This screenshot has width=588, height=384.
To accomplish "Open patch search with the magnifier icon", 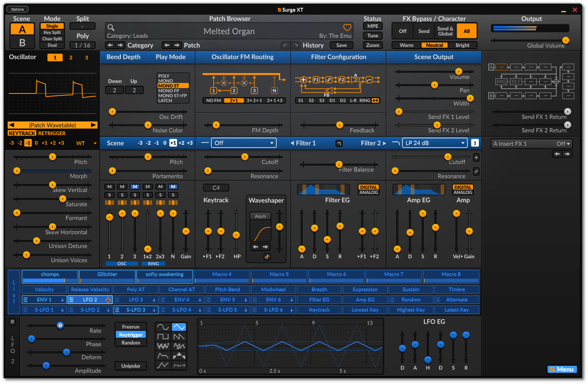I will pos(111,27).
